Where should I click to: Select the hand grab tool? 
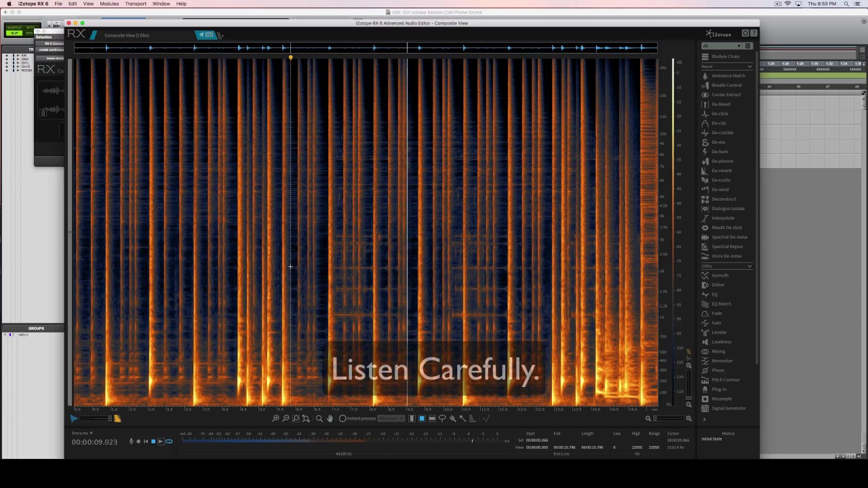tap(330, 419)
